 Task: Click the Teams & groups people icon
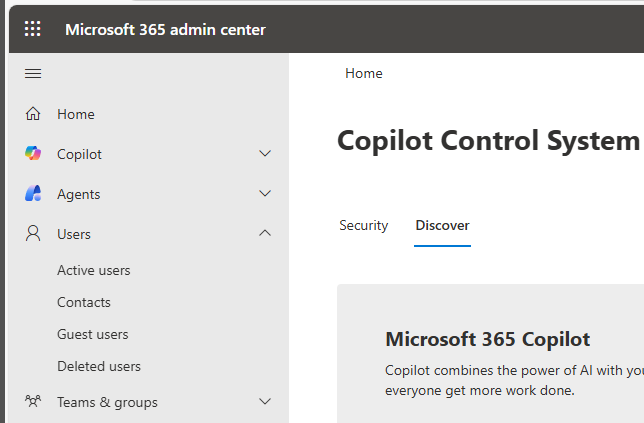[33, 402]
